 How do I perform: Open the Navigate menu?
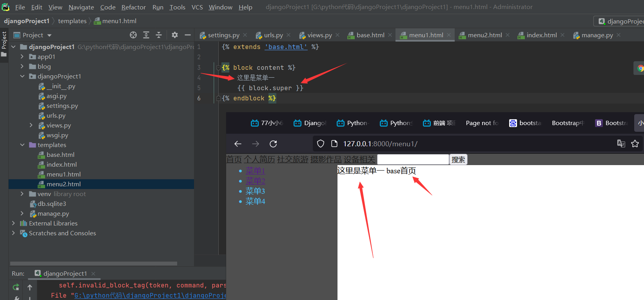click(81, 7)
